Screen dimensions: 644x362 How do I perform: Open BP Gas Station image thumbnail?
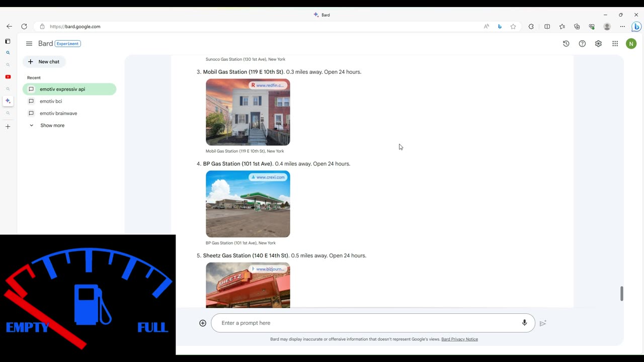click(x=248, y=204)
